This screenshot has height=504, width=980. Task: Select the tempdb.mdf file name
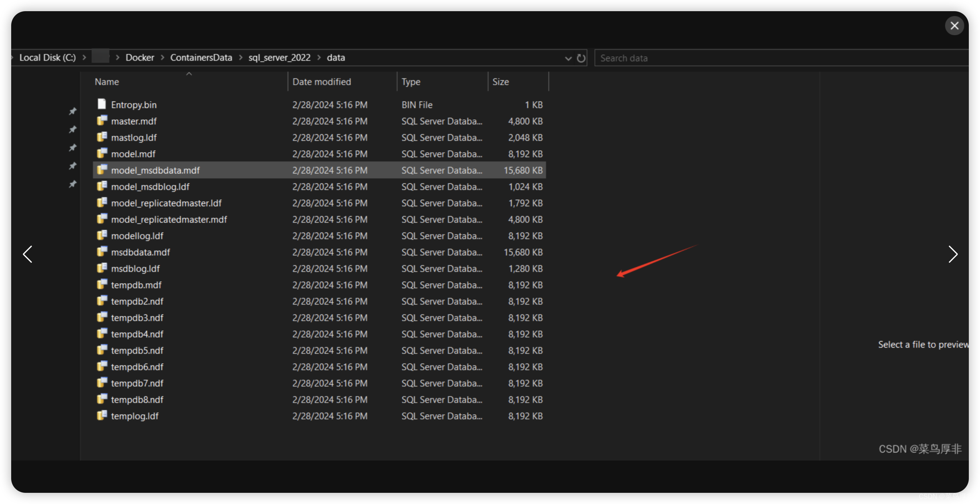[136, 285]
